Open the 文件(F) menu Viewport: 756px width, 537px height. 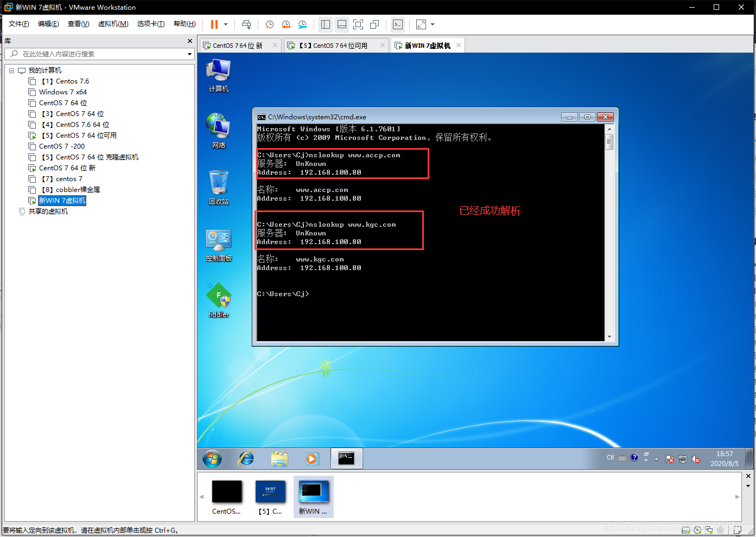(19, 24)
